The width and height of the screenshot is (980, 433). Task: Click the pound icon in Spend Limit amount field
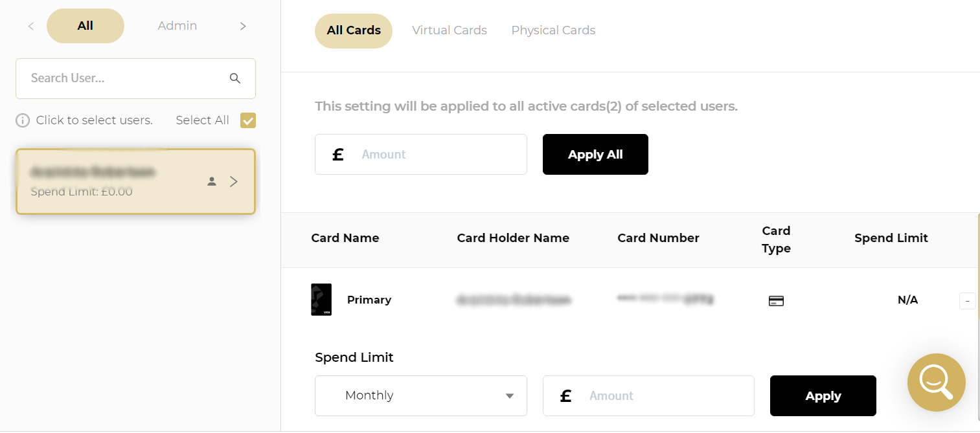[x=565, y=395]
